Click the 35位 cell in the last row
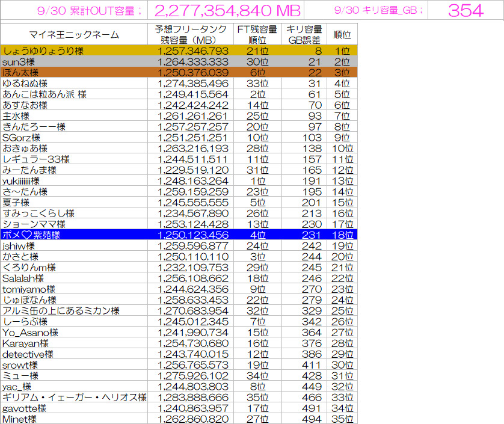The image size is (504, 424). point(342,419)
